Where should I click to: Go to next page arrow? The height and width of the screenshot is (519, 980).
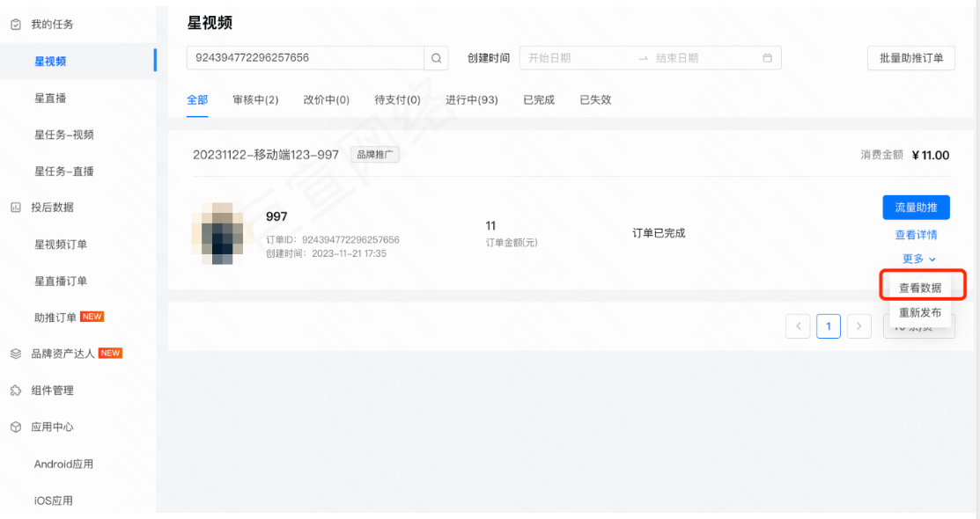(858, 326)
